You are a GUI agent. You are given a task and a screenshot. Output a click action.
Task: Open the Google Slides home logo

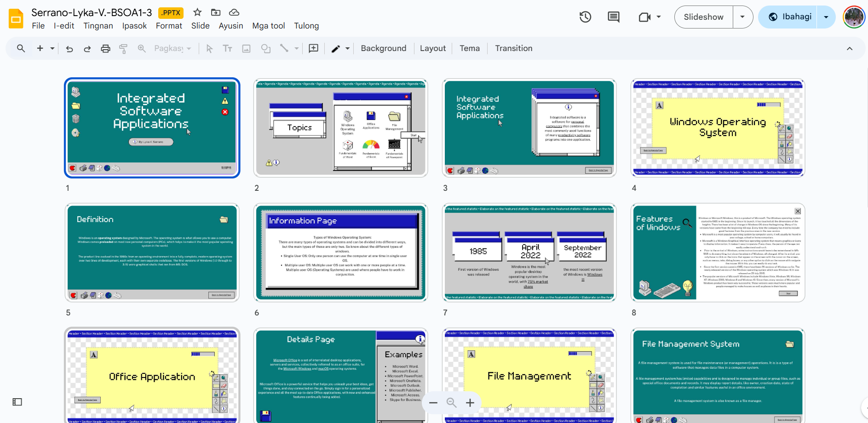16,19
